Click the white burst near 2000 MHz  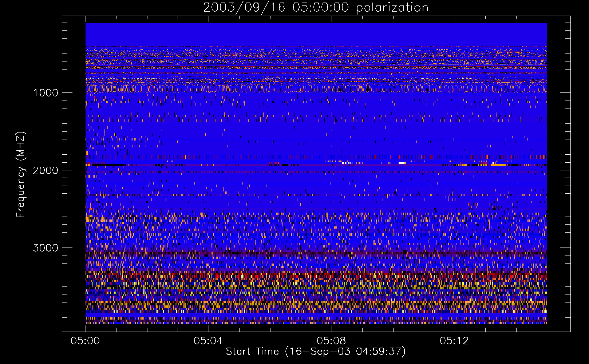click(402, 163)
